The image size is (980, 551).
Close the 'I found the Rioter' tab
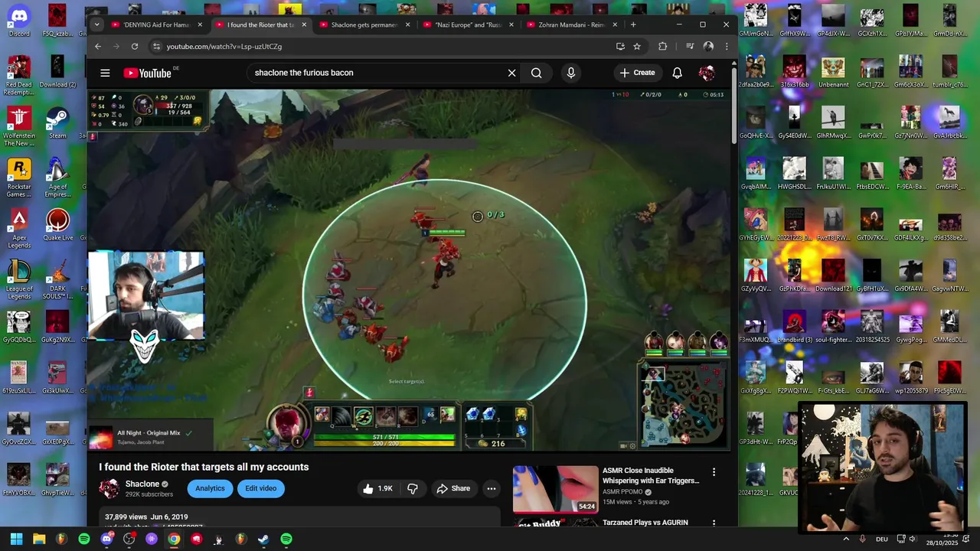click(304, 24)
